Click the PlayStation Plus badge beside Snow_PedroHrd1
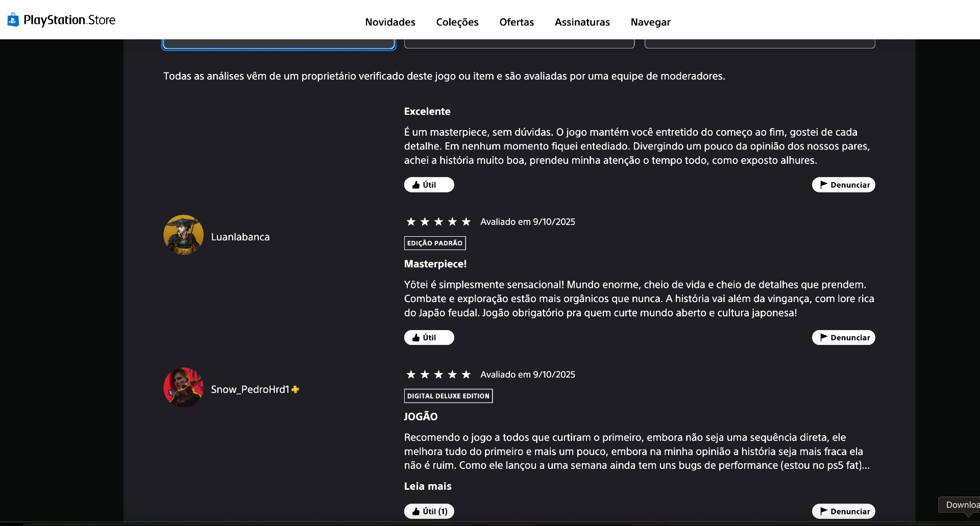The height and width of the screenshot is (526, 980). click(295, 389)
